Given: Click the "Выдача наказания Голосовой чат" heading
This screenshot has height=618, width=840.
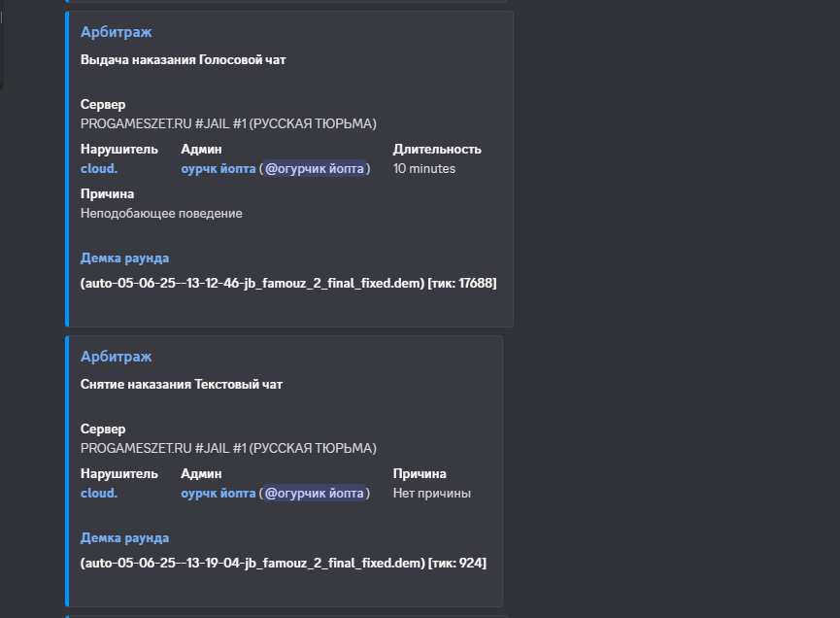Looking at the screenshot, I should click(183, 60).
